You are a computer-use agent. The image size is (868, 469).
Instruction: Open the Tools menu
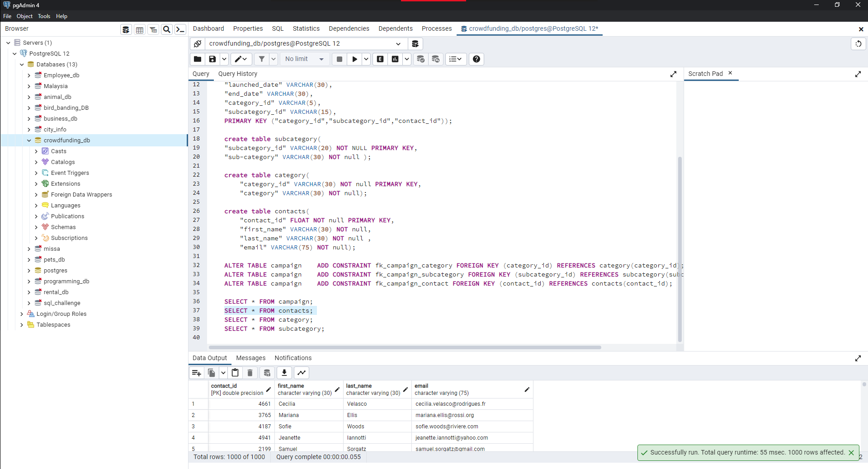tap(44, 16)
